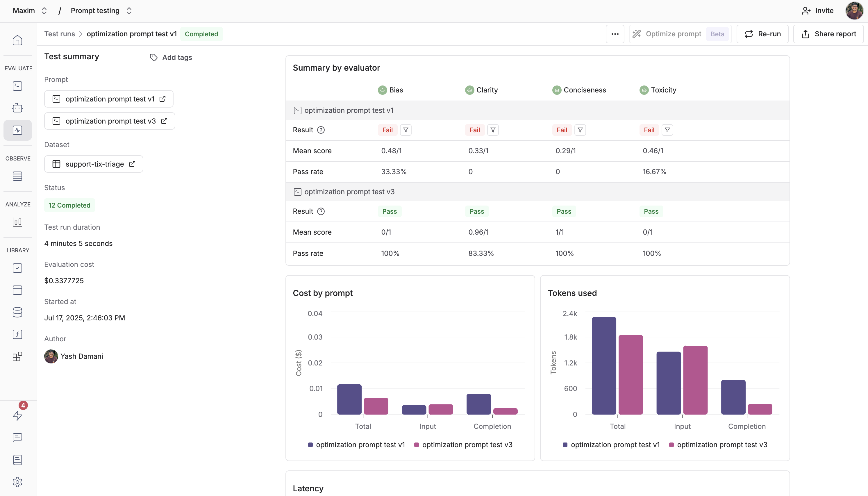Toggle the Bias fail filter for v1
This screenshot has width=868, height=496.
(406, 130)
